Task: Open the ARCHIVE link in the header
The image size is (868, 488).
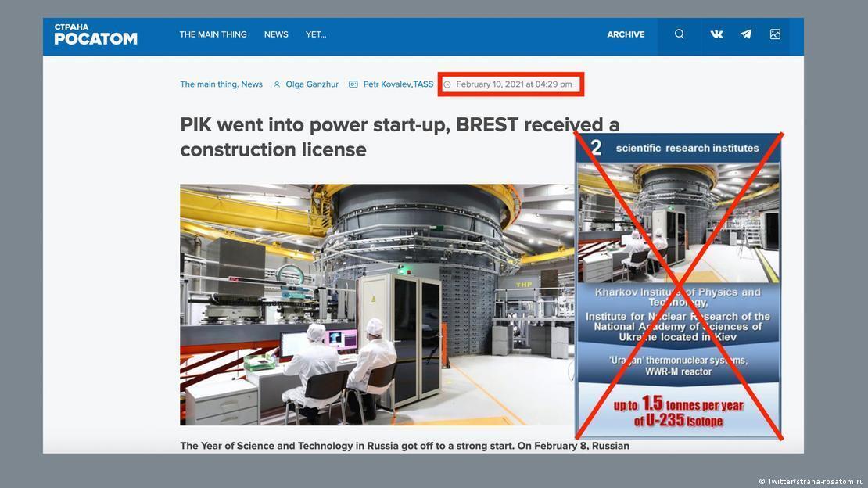Action: coord(626,34)
